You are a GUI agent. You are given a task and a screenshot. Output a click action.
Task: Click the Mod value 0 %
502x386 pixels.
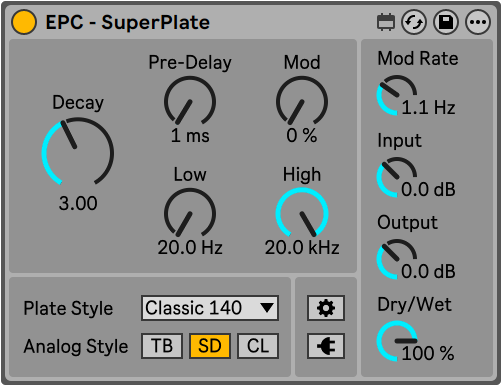click(302, 135)
